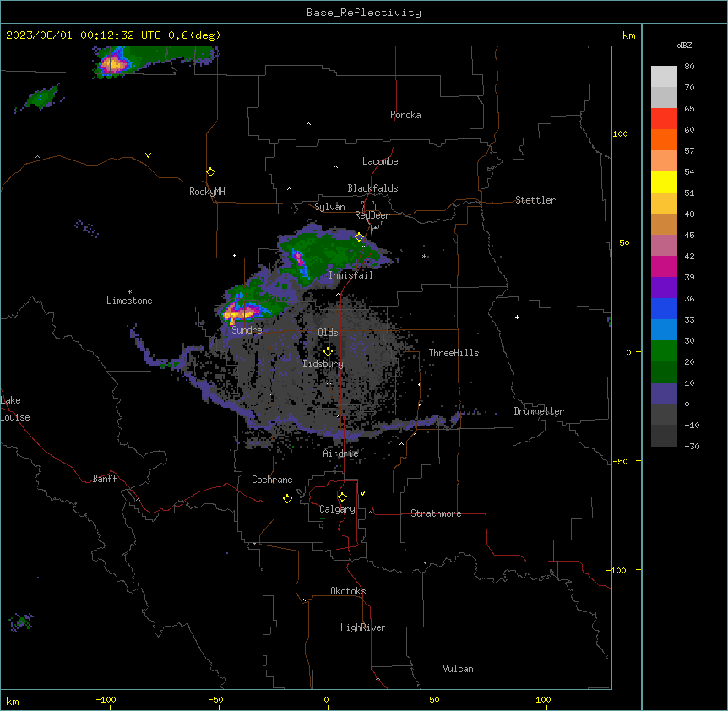The height and width of the screenshot is (711, 728).
Task: Click the Calgary city label
Action: pyautogui.click(x=337, y=509)
